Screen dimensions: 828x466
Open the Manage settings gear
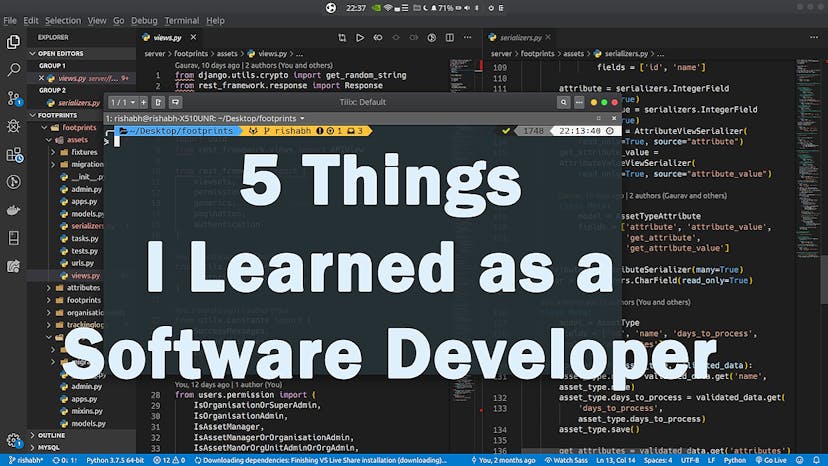click(13, 440)
